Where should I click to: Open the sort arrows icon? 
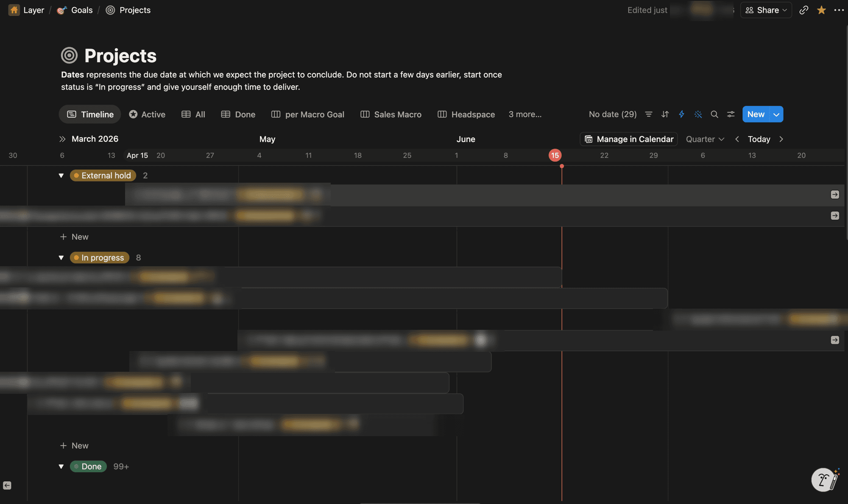tap(665, 114)
